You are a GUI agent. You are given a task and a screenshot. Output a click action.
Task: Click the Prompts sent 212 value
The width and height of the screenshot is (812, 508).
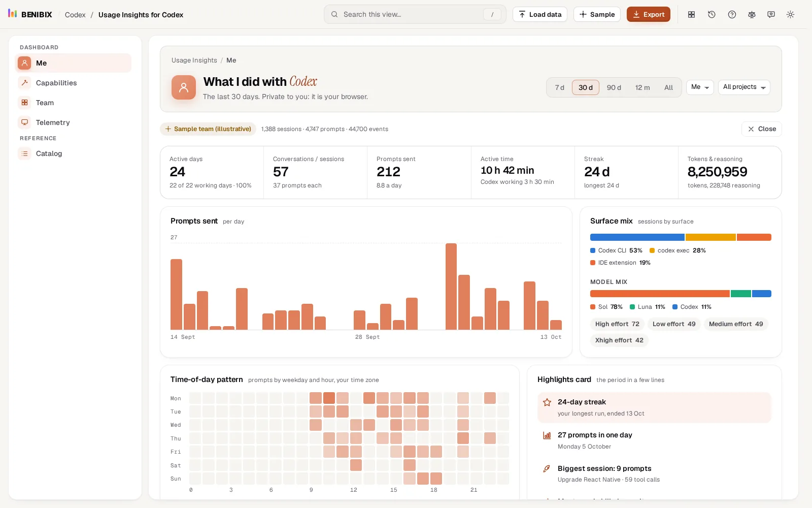[x=388, y=172]
